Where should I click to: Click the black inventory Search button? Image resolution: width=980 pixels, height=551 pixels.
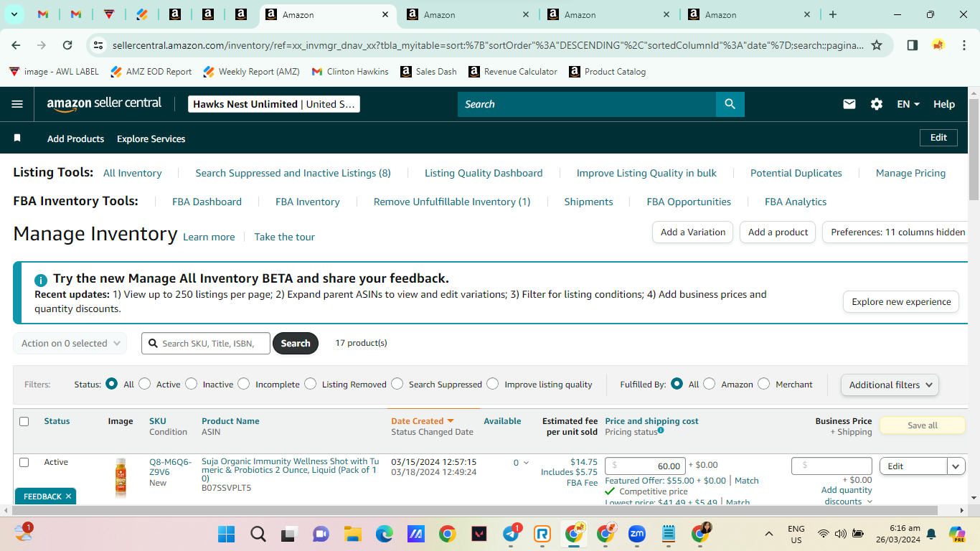tap(296, 344)
